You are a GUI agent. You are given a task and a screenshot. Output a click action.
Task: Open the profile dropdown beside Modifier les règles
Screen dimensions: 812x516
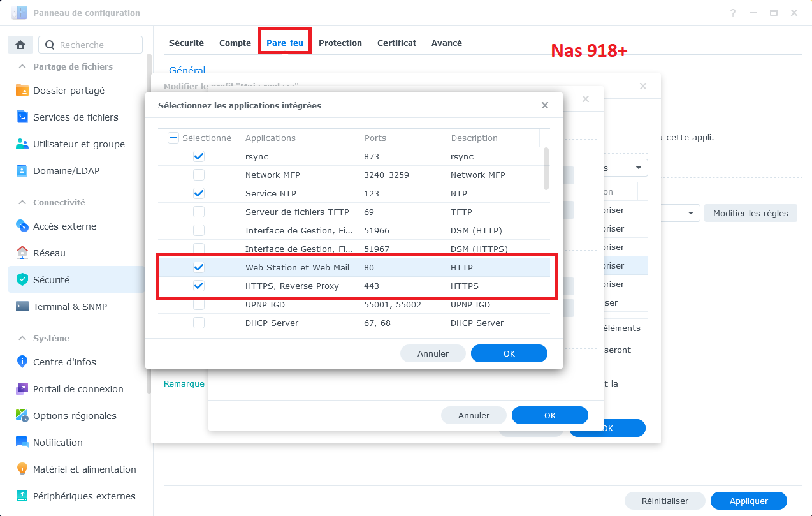click(690, 213)
